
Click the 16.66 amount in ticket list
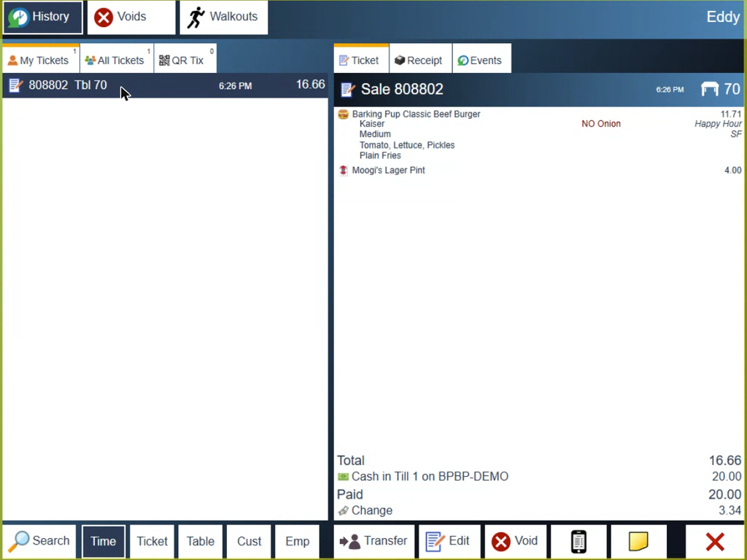(x=310, y=85)
